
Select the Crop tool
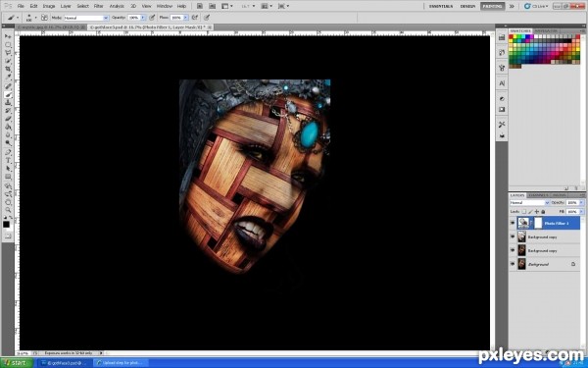coord(8,69)
